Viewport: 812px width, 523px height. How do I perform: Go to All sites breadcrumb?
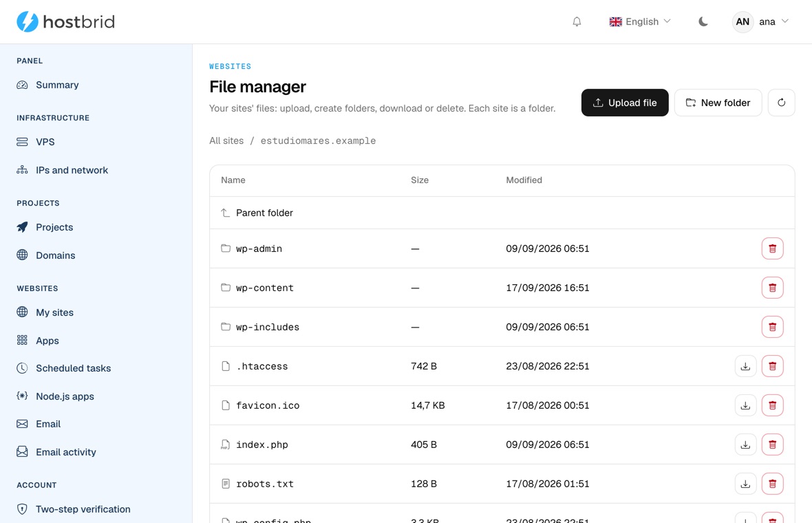226,141
